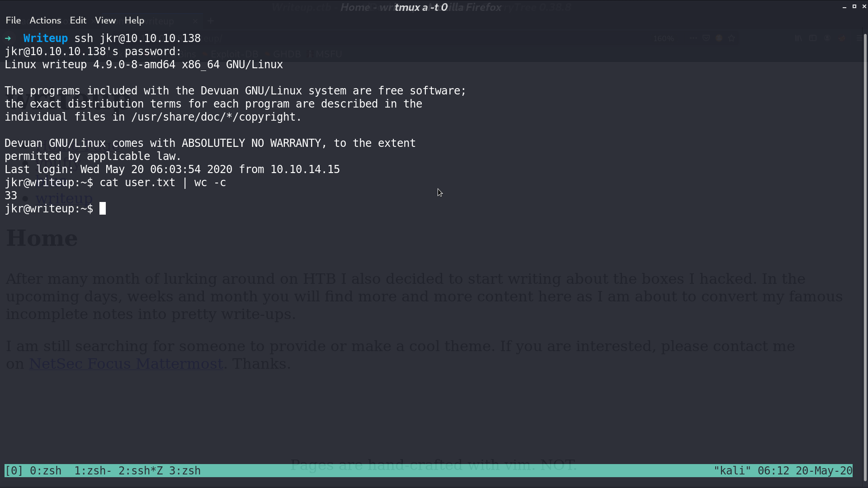Click the 06:12 clock in tmux status
The image size is (868, 488).
pos(774,471)
